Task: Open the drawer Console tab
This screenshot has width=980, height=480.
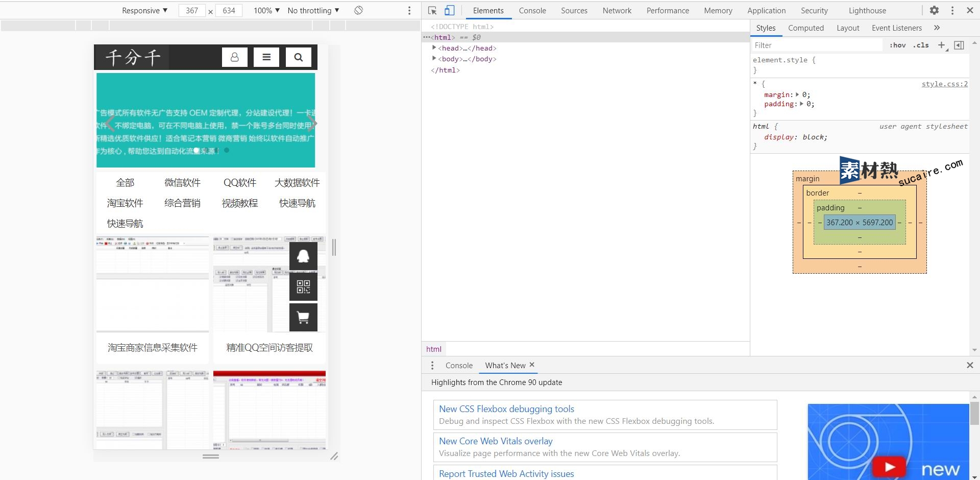Action: [x=459, y=365]
